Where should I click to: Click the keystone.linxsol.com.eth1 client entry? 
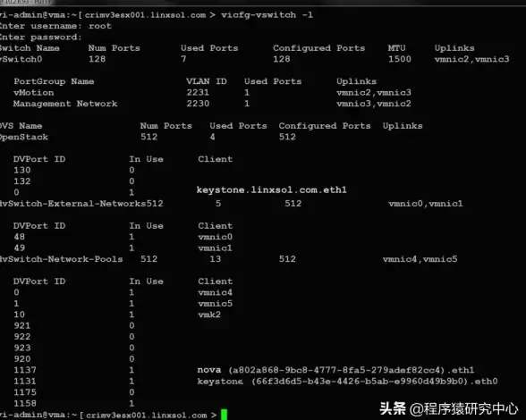pyautogui.click(x=272, y=190)
